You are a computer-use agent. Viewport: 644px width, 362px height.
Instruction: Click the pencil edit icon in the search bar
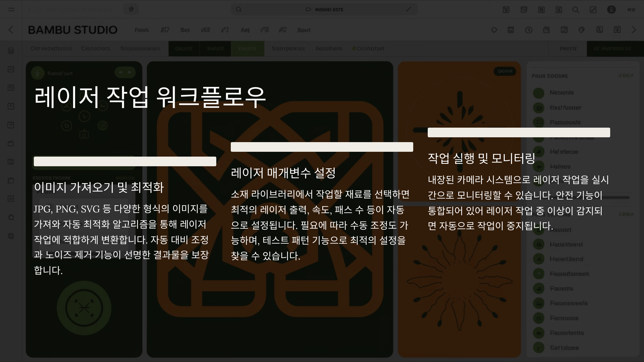[408, 9]
